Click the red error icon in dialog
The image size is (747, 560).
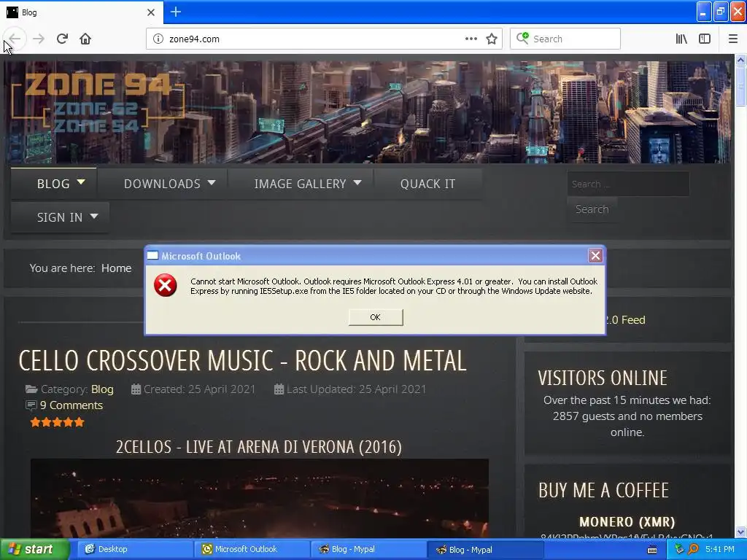[166, 285]
